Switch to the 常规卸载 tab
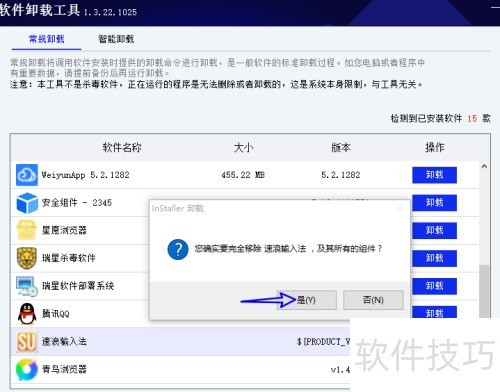The width and height of the screenshot is (500, 392). [x=47, y=39]
